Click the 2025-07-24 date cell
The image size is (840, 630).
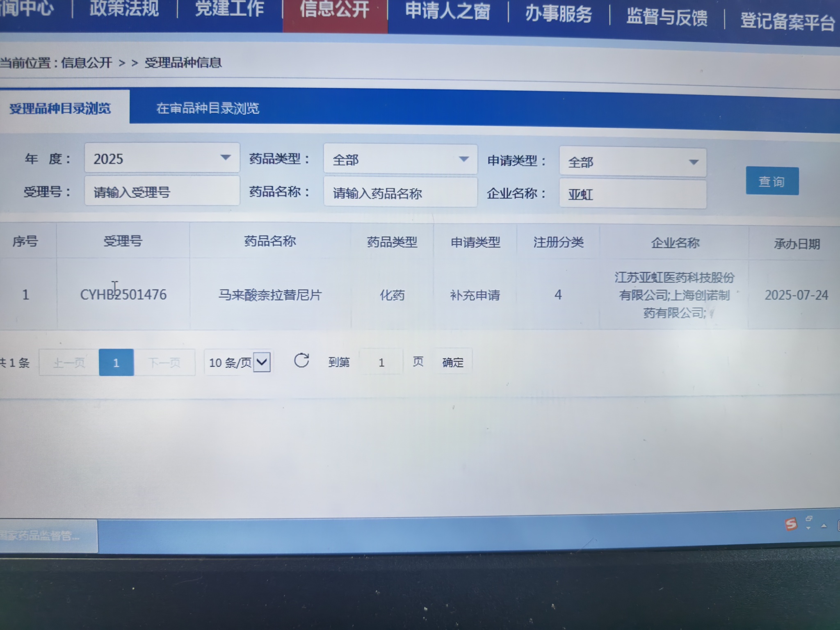[x=796, y=295]
